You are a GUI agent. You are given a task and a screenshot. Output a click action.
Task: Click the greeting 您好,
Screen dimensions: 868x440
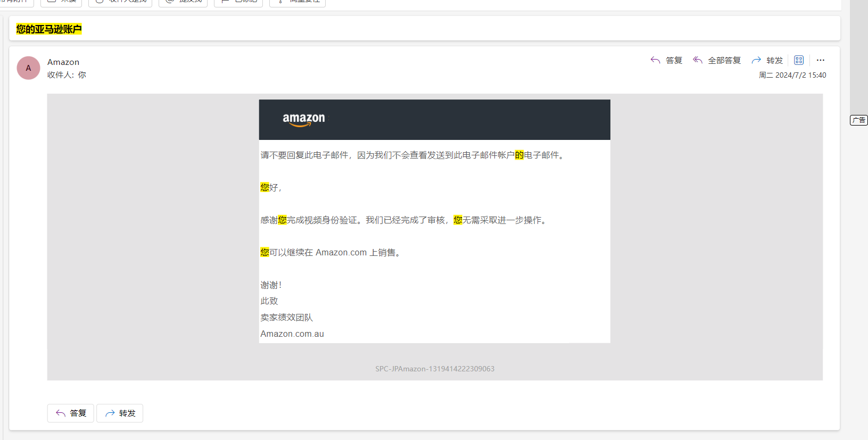(x=271, y=188)
